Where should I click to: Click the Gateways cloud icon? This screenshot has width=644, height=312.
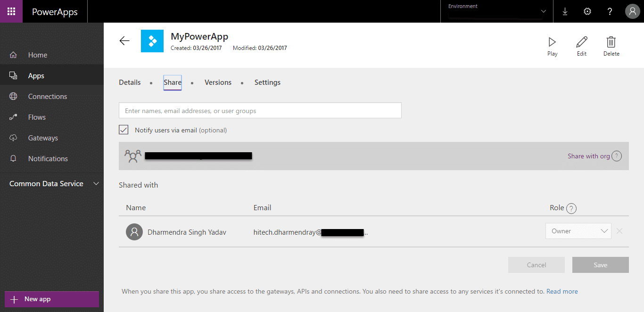point(13,138)
